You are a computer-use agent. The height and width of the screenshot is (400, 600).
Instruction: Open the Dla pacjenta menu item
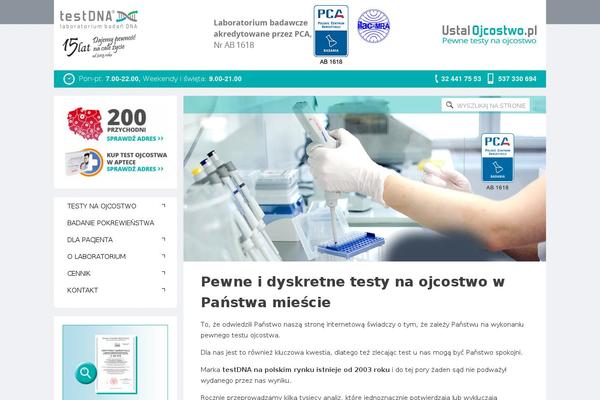tap(90, 240)
